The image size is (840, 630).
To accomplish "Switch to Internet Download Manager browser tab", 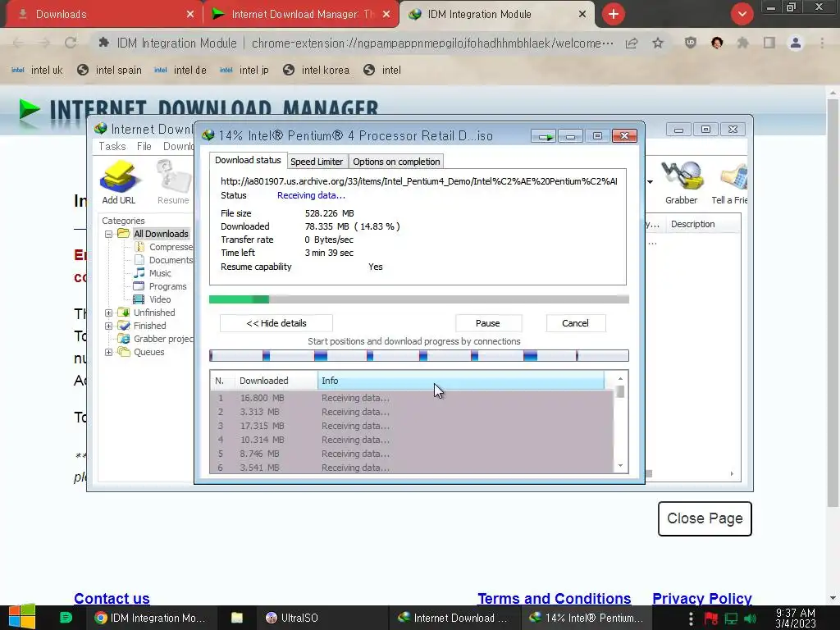I will 302,15.
